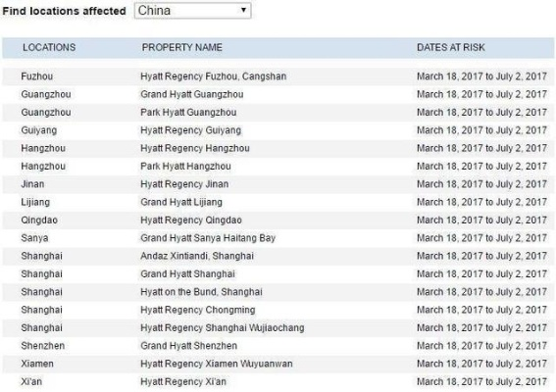
Task: Choose Grand Hyatt Lijiang row
Action: pyautogui.click(x=278, y=202)
